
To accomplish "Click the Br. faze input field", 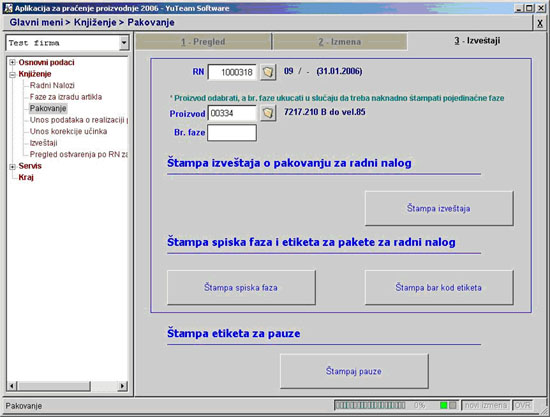I will click(x=232, y=133).
